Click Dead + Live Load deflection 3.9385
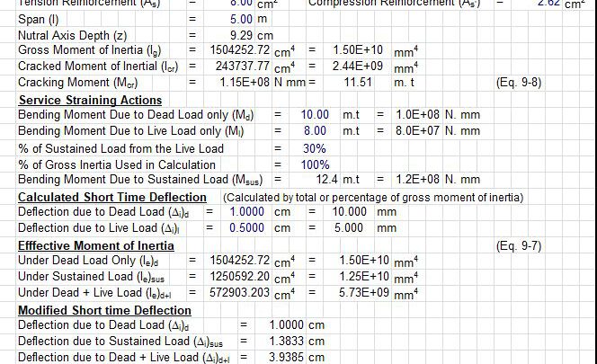 (286, 357)
